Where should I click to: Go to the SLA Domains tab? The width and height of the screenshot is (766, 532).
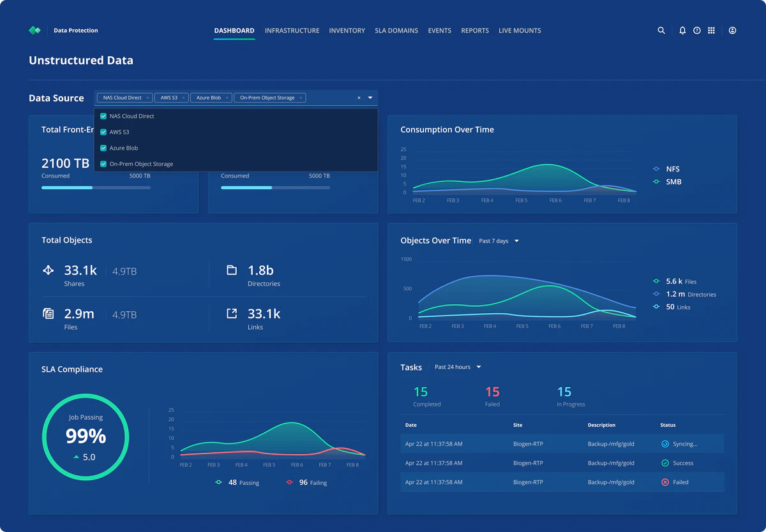pyautogui.click(x=396, y=31)
